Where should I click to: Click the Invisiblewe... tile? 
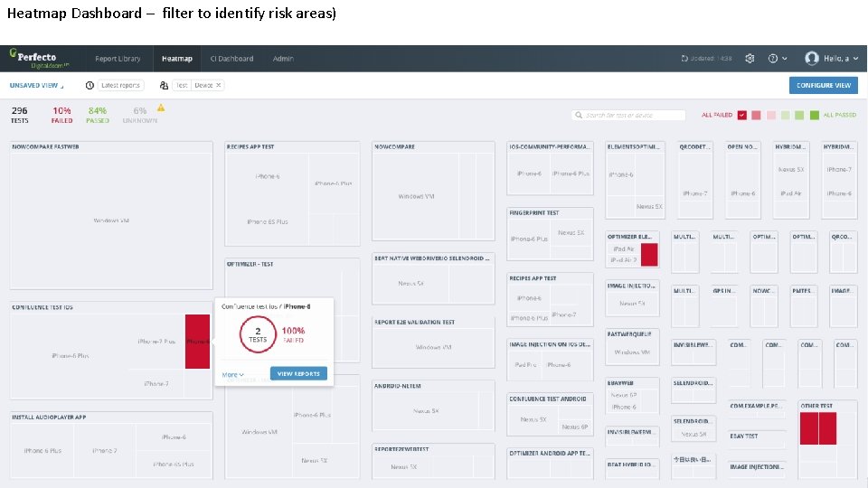(x=693, y=352)
